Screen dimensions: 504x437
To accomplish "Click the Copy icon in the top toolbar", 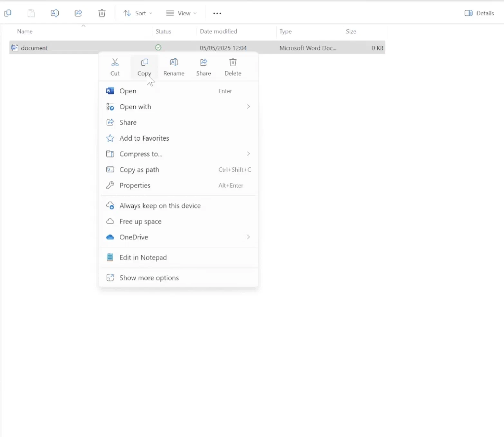I will click(7, 13).
